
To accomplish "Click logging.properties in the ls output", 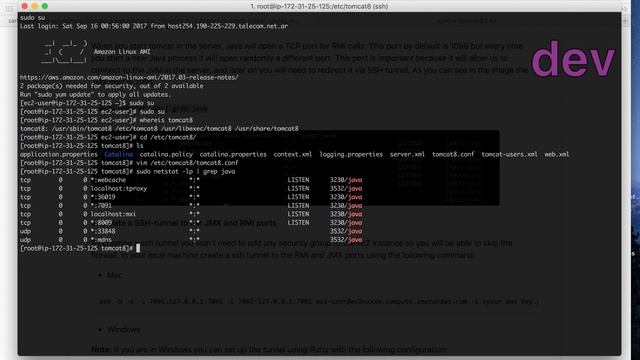I will [351, 154].
